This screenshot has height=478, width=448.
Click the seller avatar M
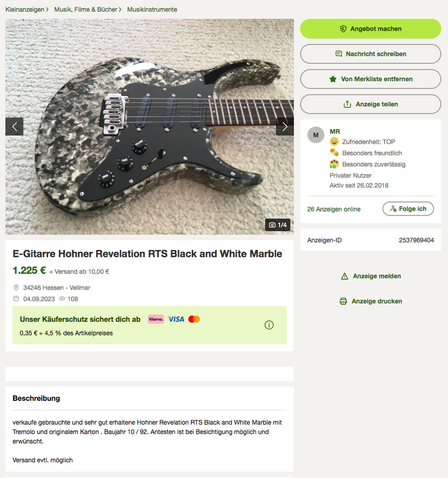click(x=315, y=135)
